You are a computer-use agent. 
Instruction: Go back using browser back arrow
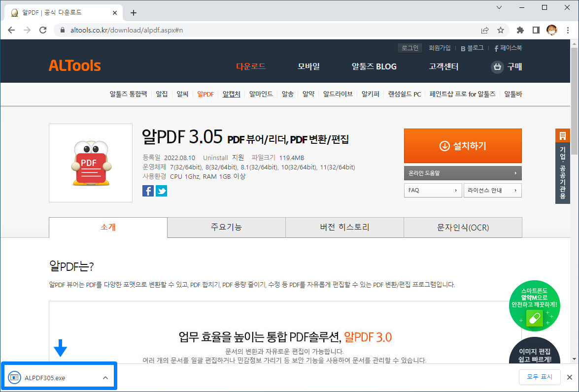click(11, 30)
